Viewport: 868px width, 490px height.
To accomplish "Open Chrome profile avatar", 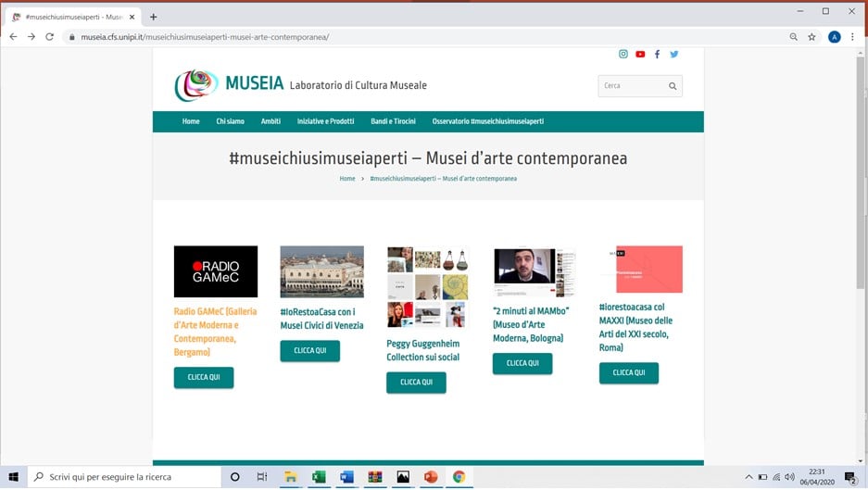I will pos(835,36).
